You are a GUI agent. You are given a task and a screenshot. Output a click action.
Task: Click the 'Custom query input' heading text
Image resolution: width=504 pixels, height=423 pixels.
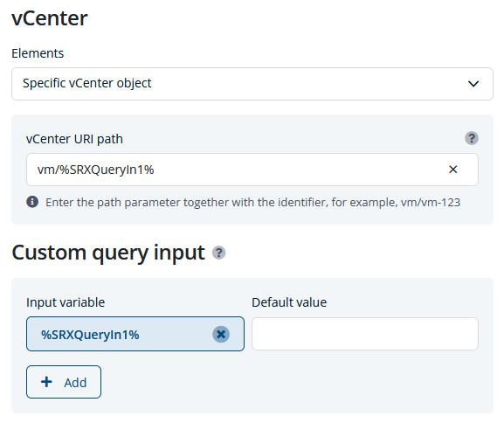[108, 253]
